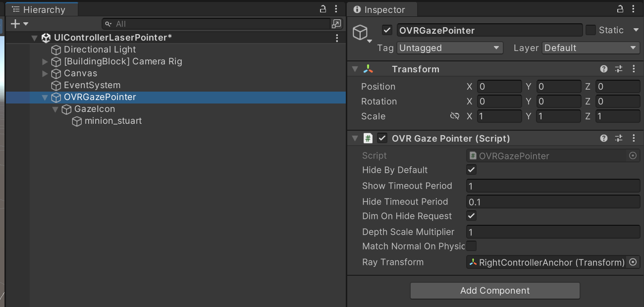Open the Tag dropdown set to Untagged
644x307 pixels.
pos(449,48)
